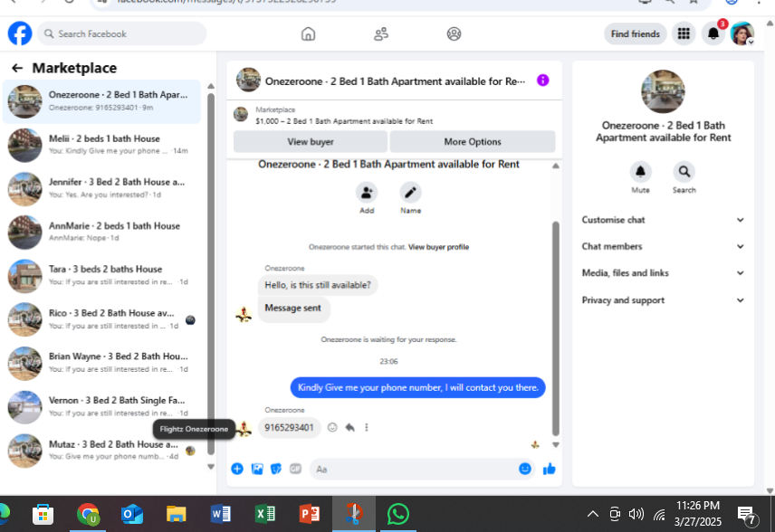Screen dimensions: 775x532
Task: Open Melii 2 beds 1 bath conversation
Action: [x=101, y=145]
